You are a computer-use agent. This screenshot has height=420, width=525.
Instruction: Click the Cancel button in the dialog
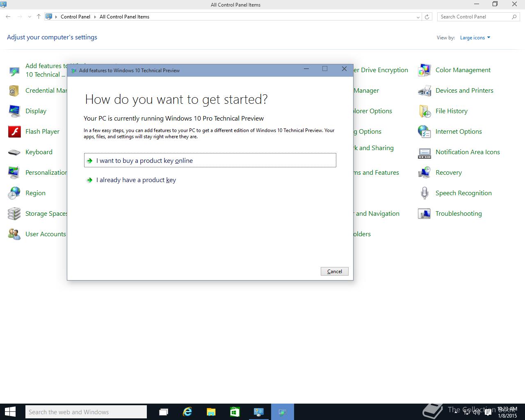point(335,271)
